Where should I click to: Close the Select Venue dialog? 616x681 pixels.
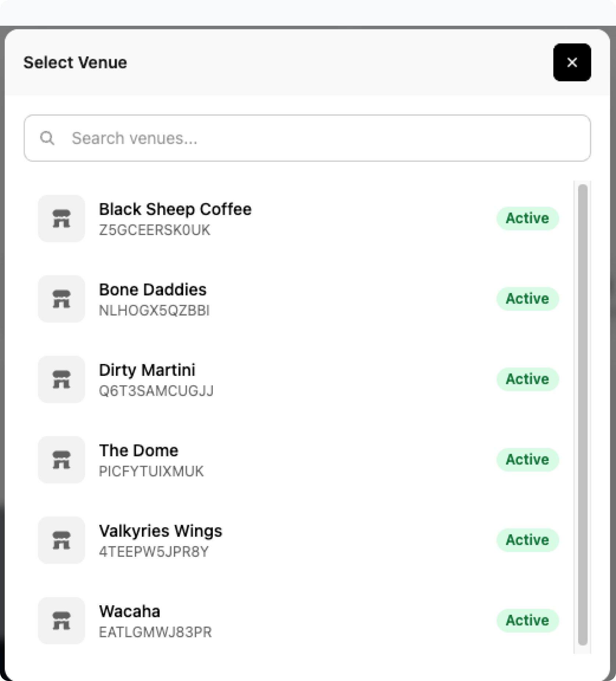pyautogui.click(x=572, y=63)
